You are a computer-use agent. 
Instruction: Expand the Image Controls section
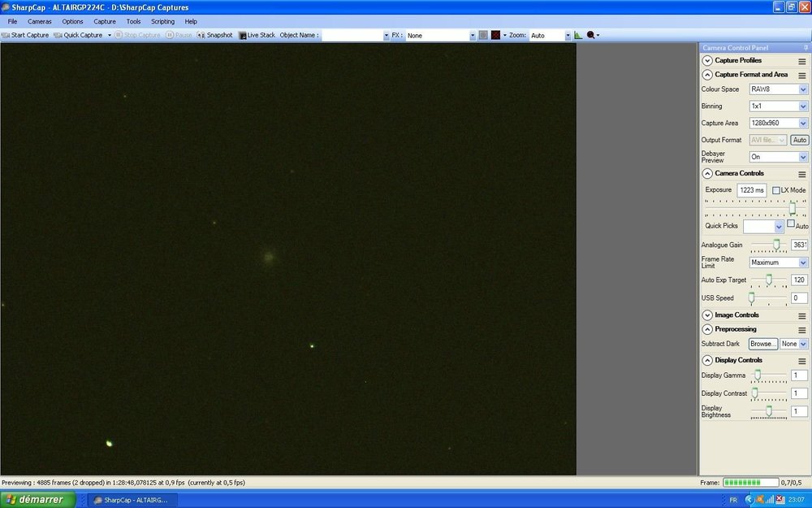click(x=707, y=315)
